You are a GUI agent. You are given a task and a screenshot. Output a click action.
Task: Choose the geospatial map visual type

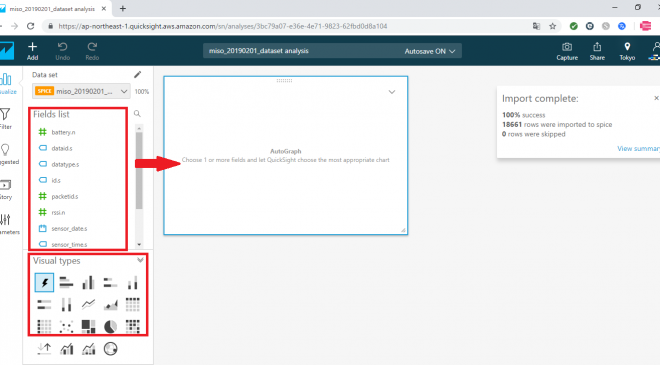tap(110, 349)
